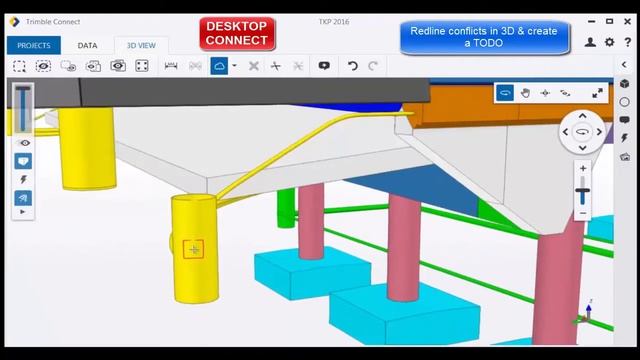Toggle full screen view
This screenshot has height=360, width=640.
click(x=598, y=93)
